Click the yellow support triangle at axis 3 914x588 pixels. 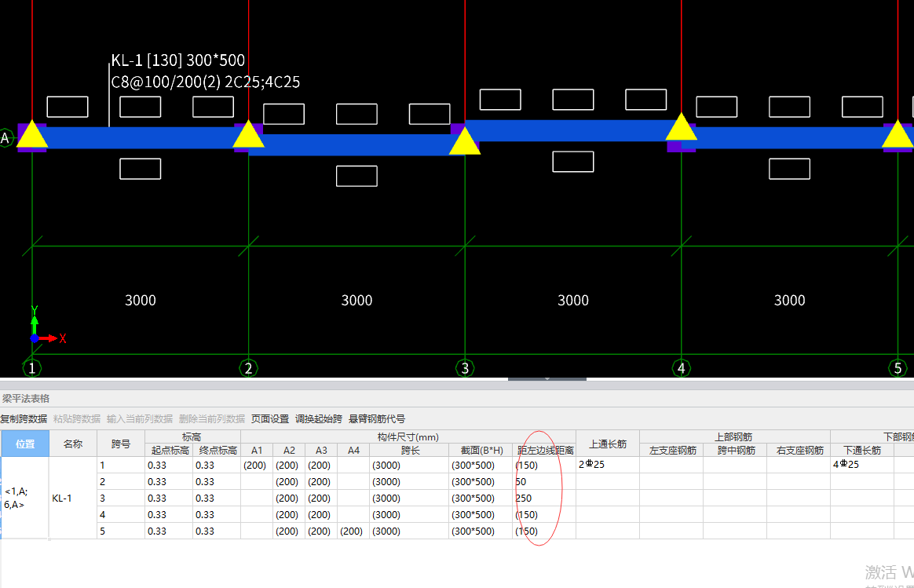465,142
